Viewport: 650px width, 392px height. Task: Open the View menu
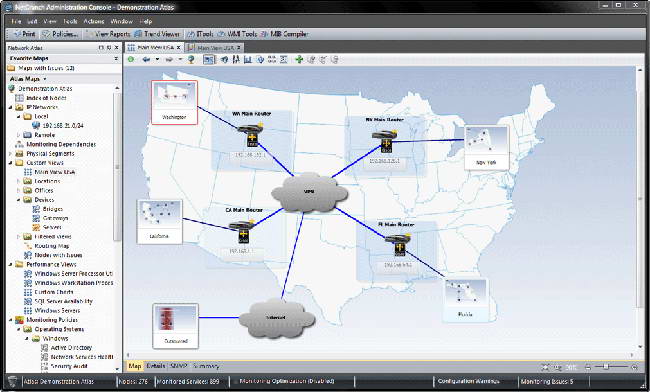50,21
